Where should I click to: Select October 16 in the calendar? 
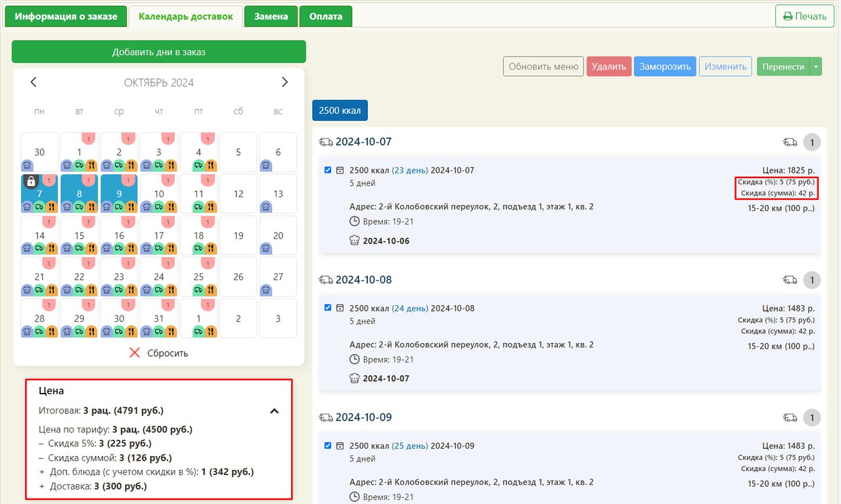tap(119, 235)
